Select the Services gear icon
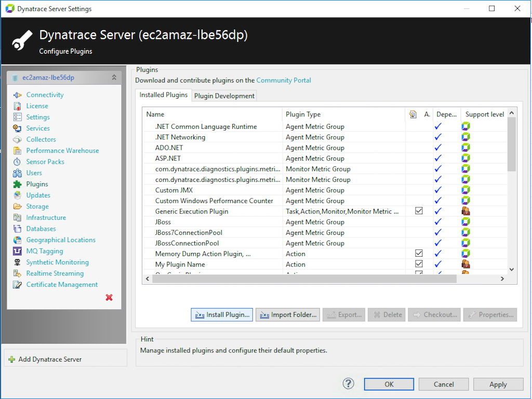 [x=17, y=128]
